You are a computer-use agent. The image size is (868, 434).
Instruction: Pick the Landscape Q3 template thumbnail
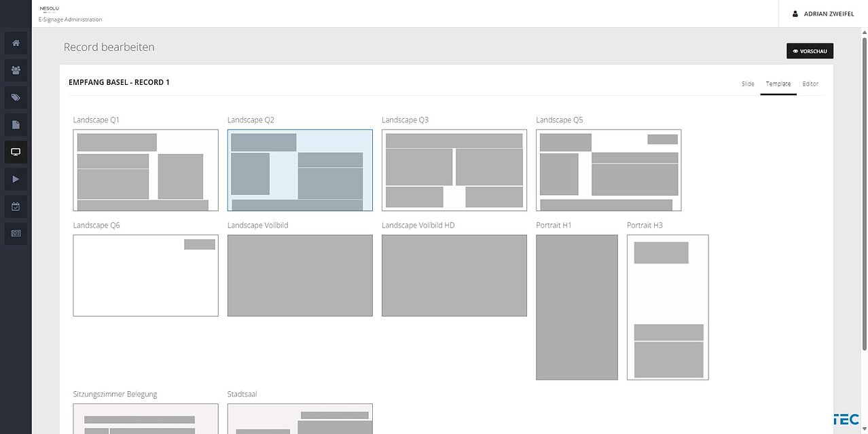point(454,170)
